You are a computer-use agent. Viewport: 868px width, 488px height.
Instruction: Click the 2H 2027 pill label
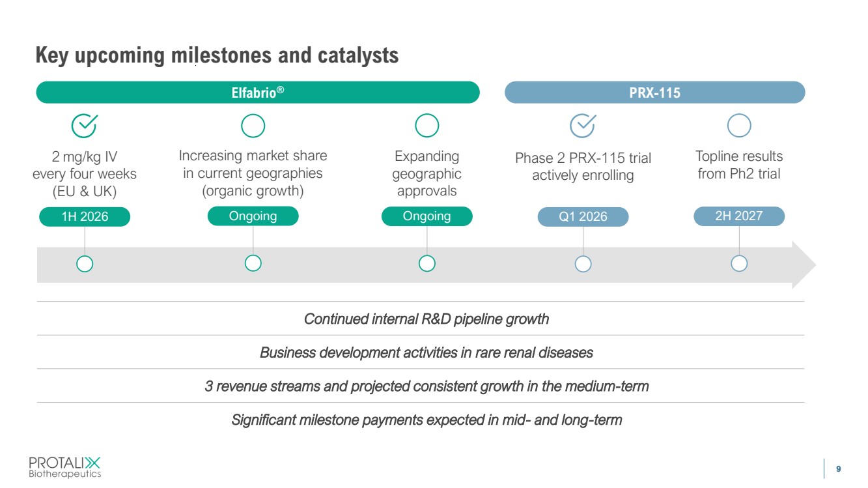[738, 216]
